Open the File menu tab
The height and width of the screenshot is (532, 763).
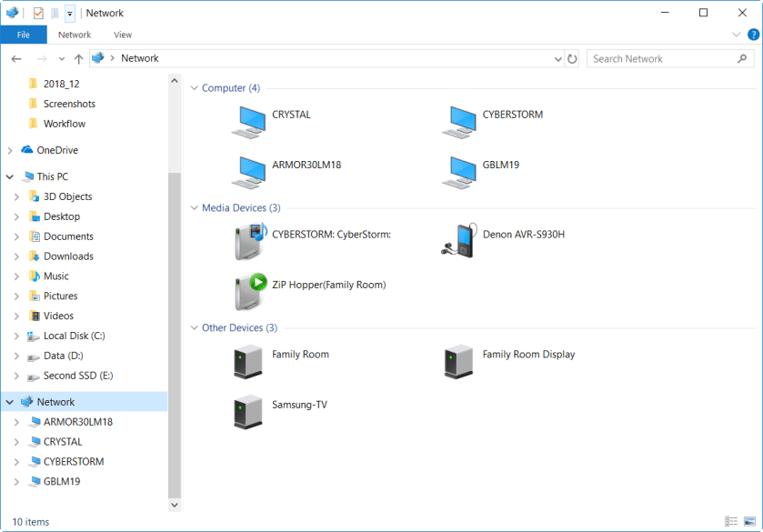coord(23,35)
